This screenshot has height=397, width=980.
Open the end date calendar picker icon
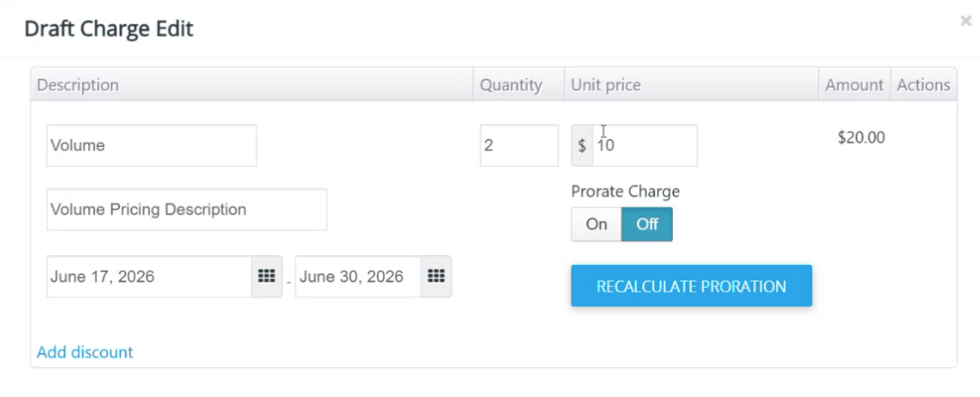(435, 276)
